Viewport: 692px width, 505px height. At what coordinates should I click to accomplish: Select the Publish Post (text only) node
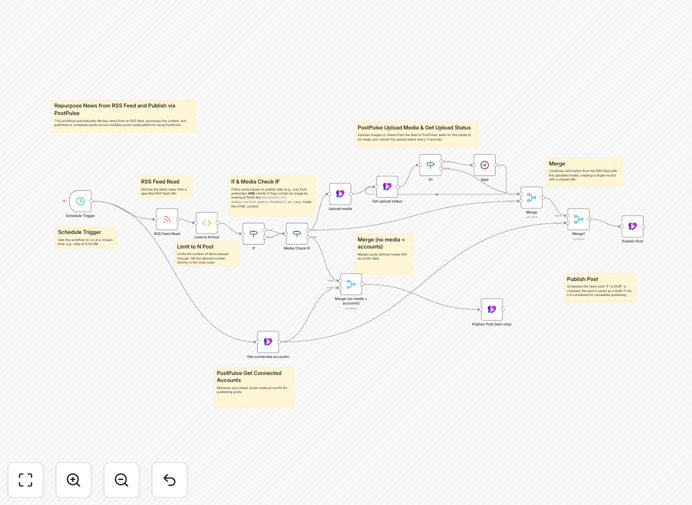492,309
